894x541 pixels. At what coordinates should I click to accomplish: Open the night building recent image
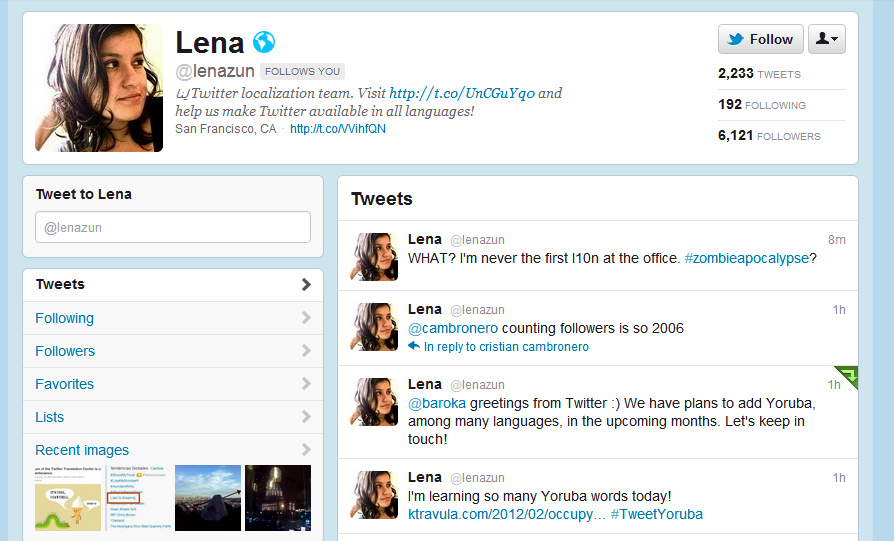pyautogui.click(x=278, y=498)
